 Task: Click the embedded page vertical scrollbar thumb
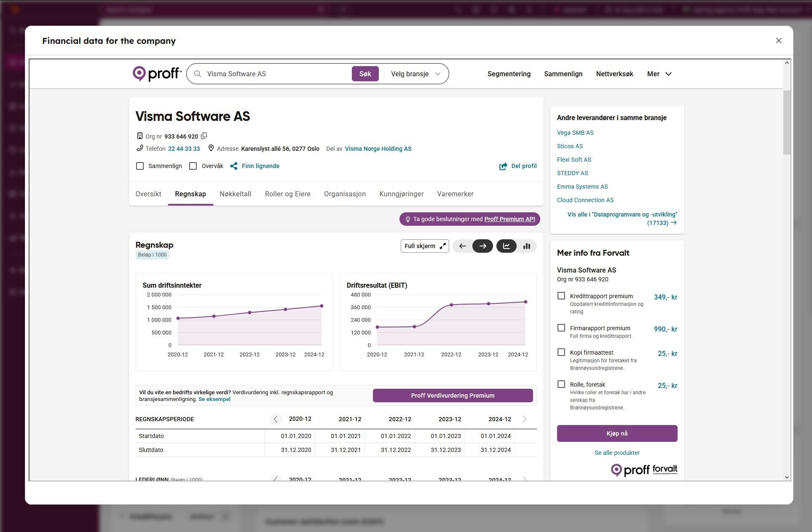click(x=787, y=122)
